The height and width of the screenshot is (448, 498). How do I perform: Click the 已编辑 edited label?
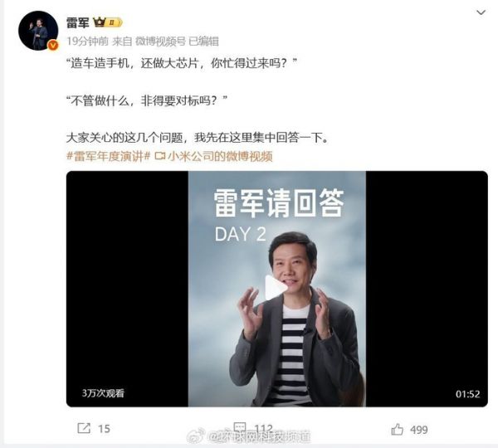203,41
